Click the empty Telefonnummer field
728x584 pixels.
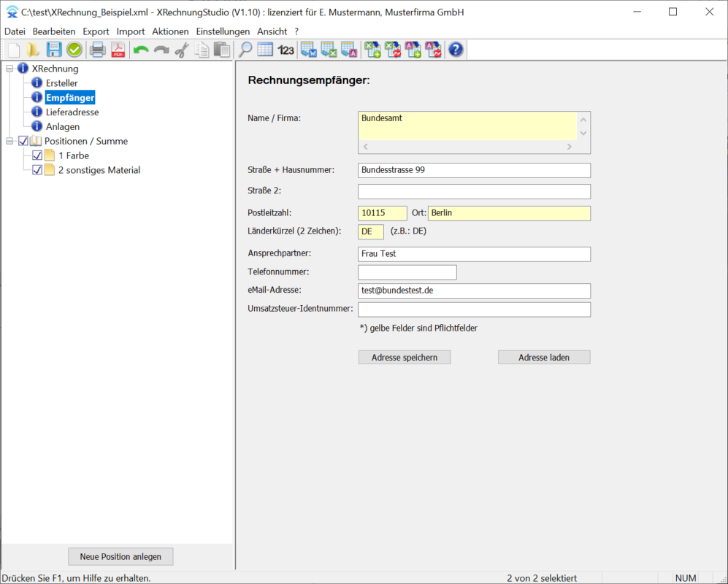407,272
